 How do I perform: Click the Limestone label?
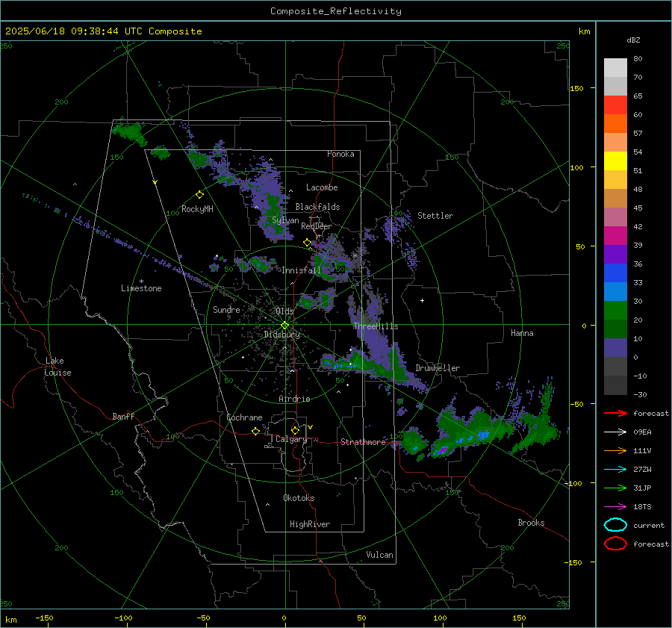141,288
